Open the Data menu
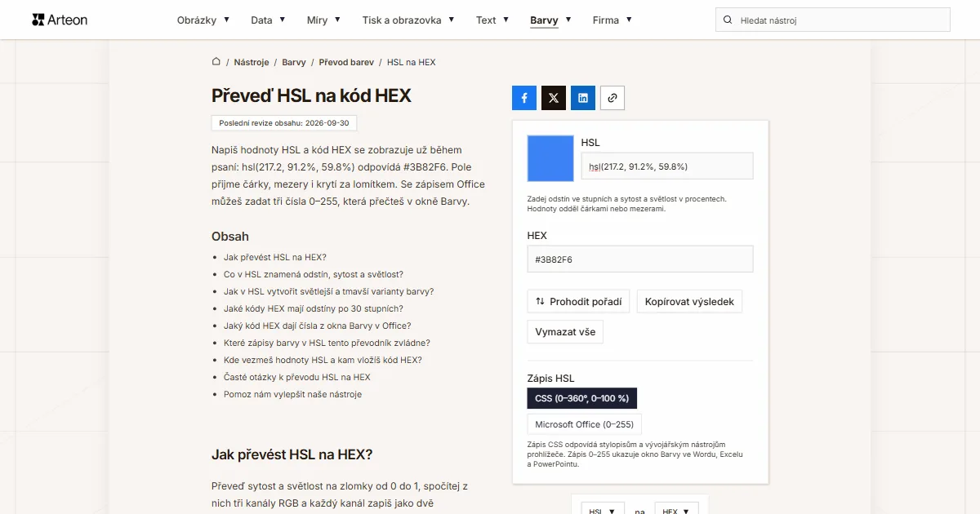 (268, 20)
